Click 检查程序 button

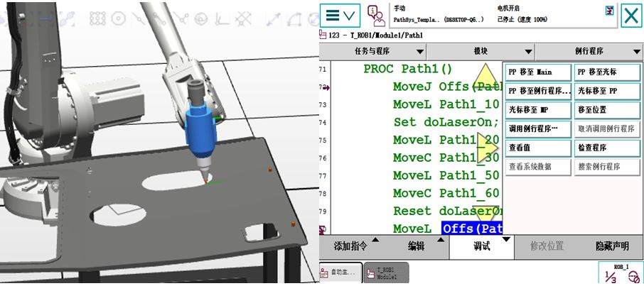click(607, 148)
